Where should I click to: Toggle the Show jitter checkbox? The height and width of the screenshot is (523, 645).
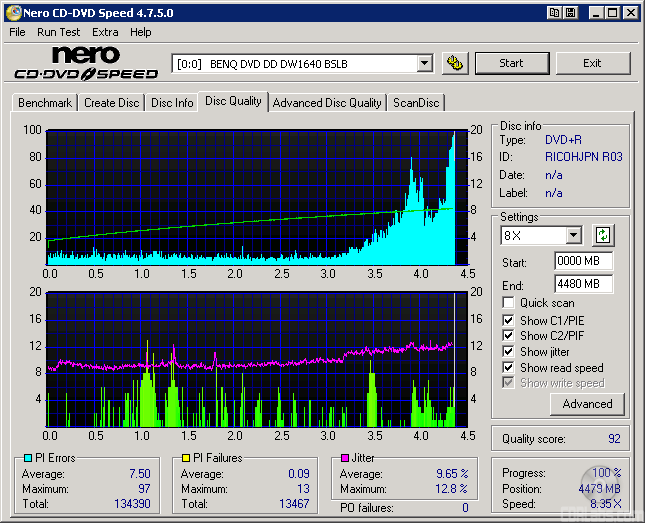tap(509, 352)
